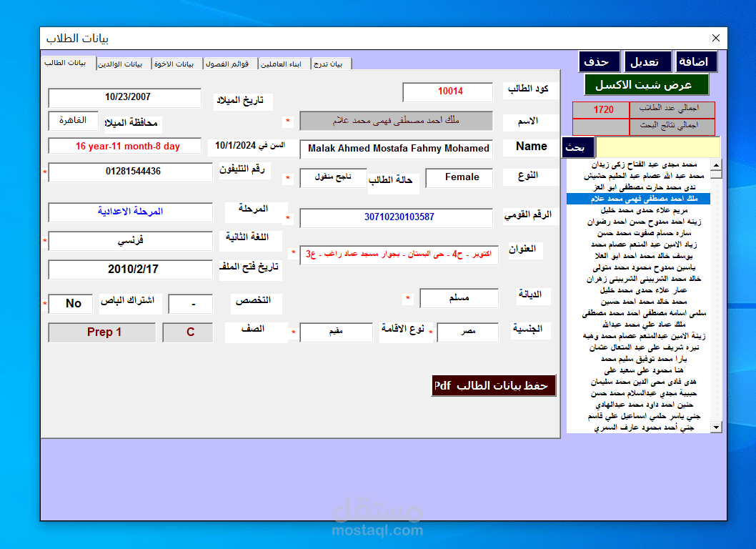Select student يوسف خالد محمد احمد ابو العلا

click(638, 256)
